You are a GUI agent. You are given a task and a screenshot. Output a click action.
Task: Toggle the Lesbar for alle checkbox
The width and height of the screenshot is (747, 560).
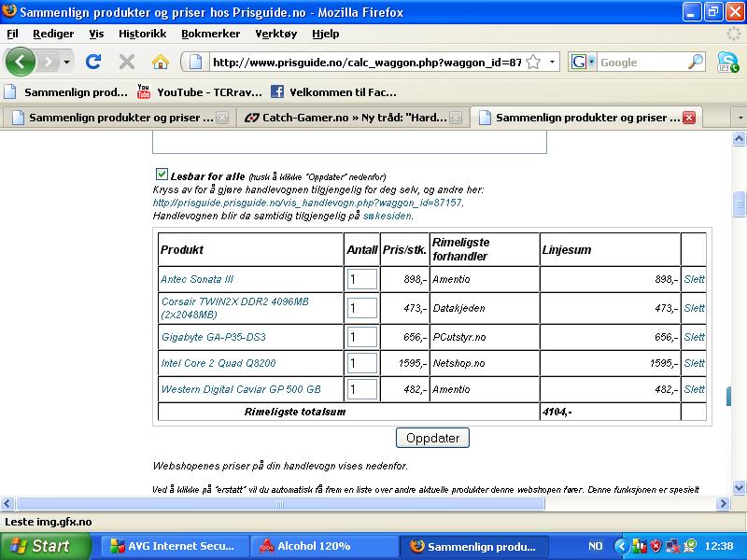click(162, 175)
